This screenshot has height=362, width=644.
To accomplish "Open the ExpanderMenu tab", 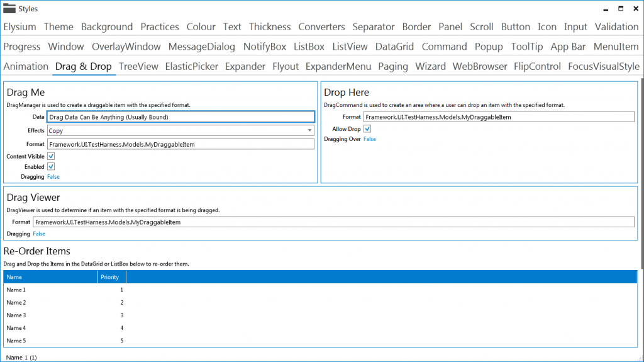I will (x=338, y=66).
